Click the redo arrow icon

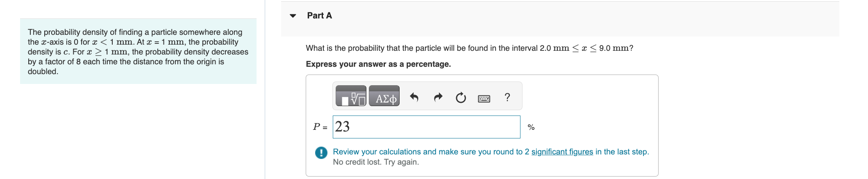click(x=438, y=97)
